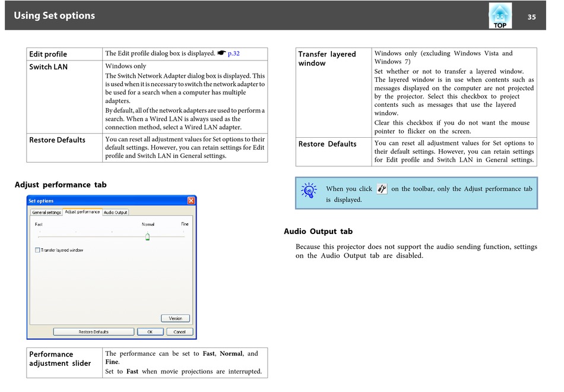
Task: Confirm the dialog with OK
Action: (150, 332)
